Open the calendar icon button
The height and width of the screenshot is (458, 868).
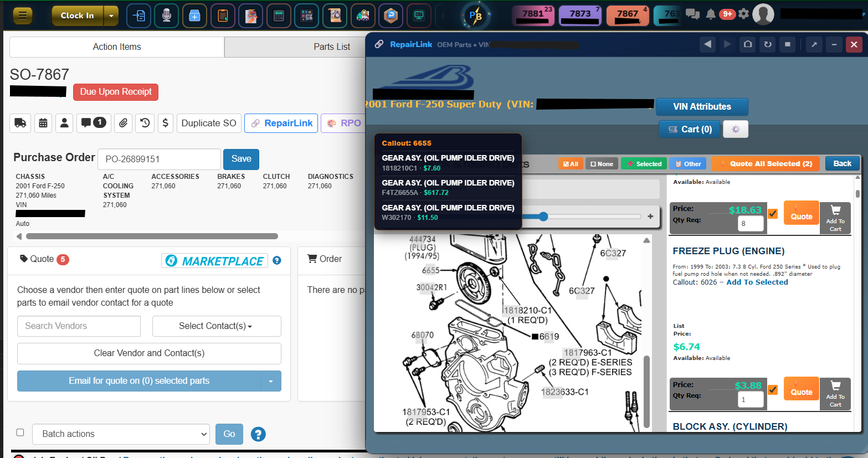(x=43, y=123)
